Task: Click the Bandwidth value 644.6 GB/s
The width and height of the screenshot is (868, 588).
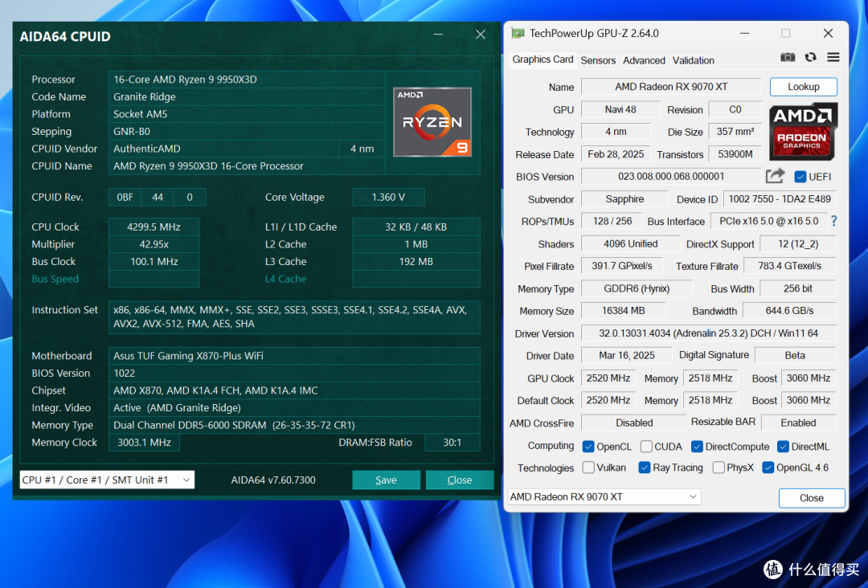Action: (789, 310)
